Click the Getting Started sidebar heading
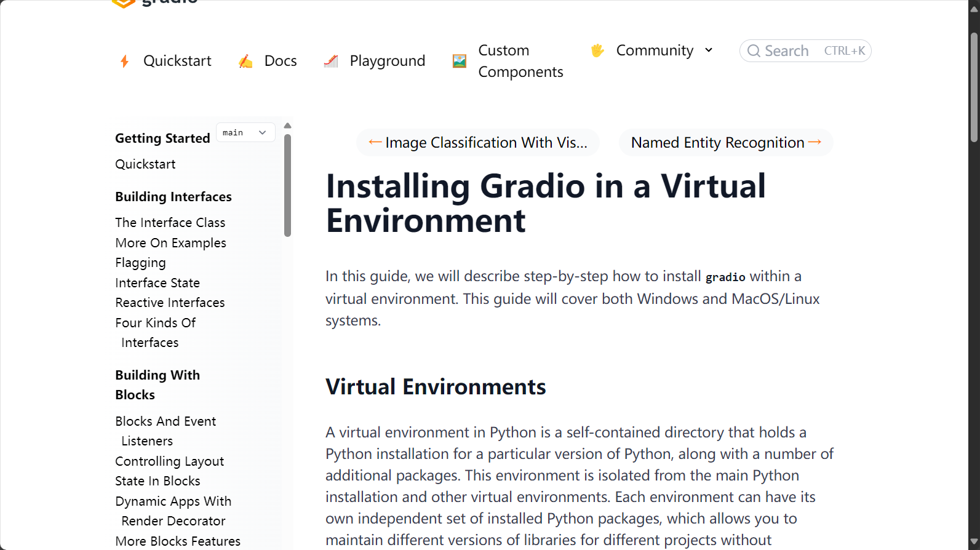 pyautogui.click(x=162, y=138)
